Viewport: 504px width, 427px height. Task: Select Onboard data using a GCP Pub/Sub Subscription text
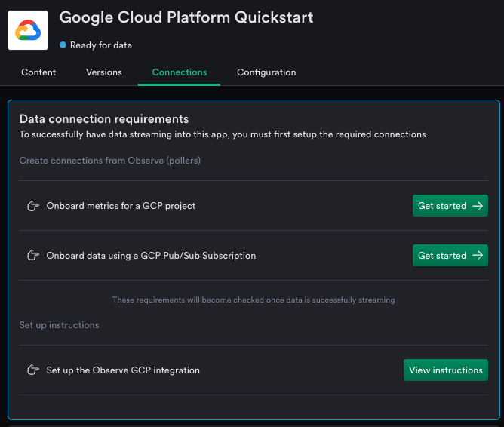[151, 256]
